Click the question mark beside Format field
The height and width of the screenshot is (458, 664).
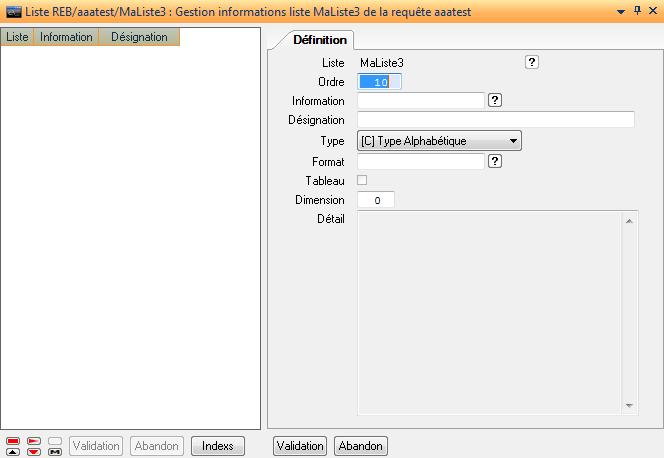[494, 160]
